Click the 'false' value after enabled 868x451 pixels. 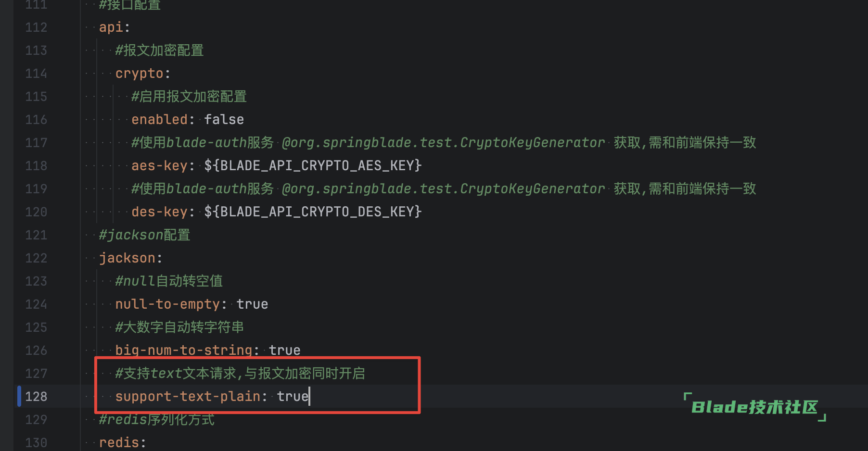(224, 119)
